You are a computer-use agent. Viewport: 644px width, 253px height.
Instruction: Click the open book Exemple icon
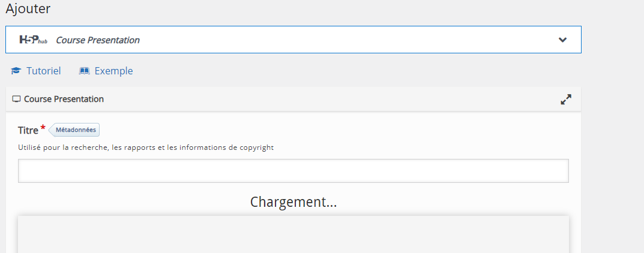coord(84,71)
